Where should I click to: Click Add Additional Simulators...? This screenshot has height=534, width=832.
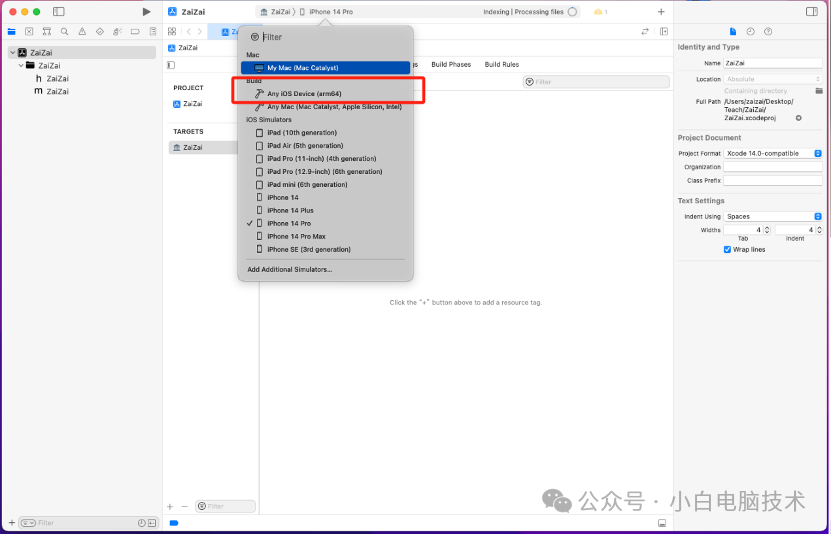click(x=290, y=270)
